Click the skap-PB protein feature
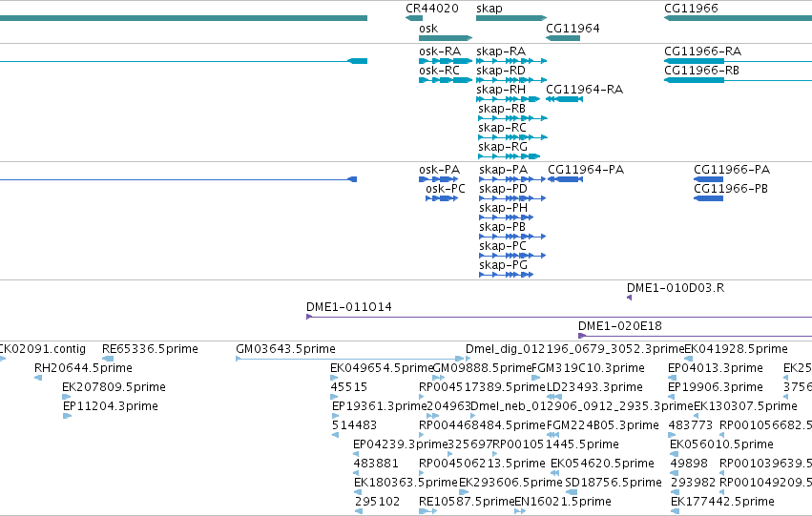 point(512,237)
